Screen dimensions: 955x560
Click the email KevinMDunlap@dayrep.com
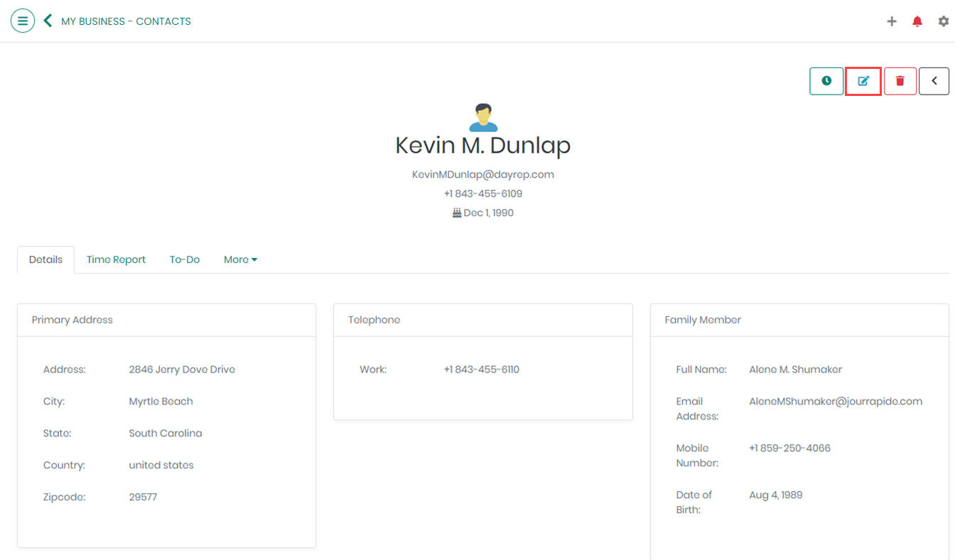pos(483,174)
